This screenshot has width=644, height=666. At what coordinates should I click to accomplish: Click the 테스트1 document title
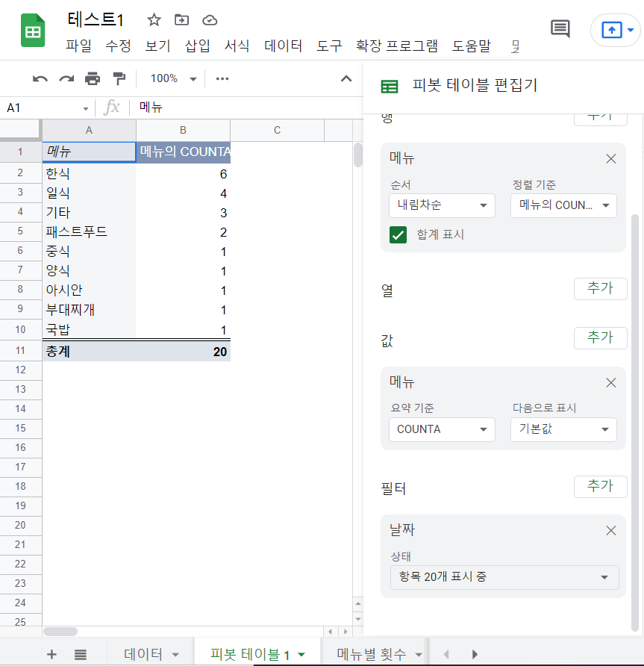click(96, 19)
